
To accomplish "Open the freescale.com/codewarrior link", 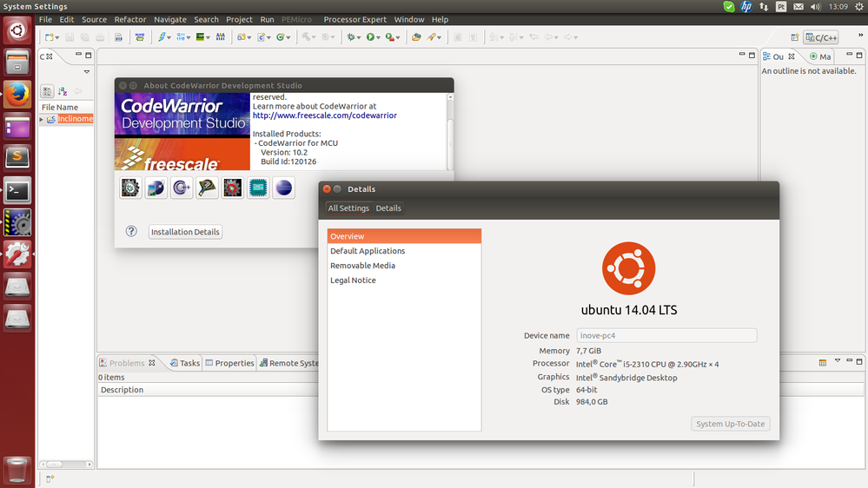I will (324, 115).
